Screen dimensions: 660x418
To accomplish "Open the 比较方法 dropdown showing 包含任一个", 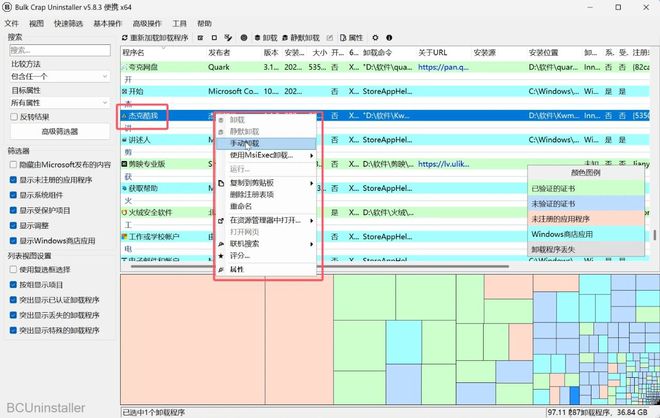I will click(59, 77).
